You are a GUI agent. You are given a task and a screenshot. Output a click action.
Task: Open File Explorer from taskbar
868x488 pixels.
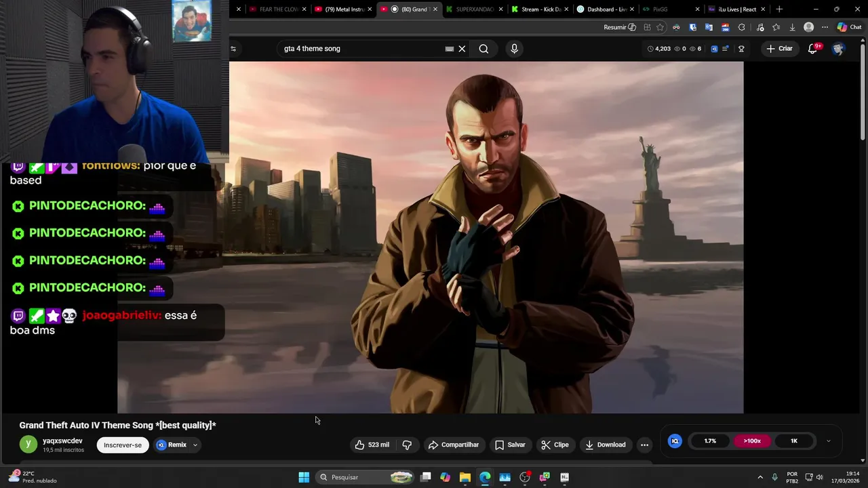click(465, 477)
